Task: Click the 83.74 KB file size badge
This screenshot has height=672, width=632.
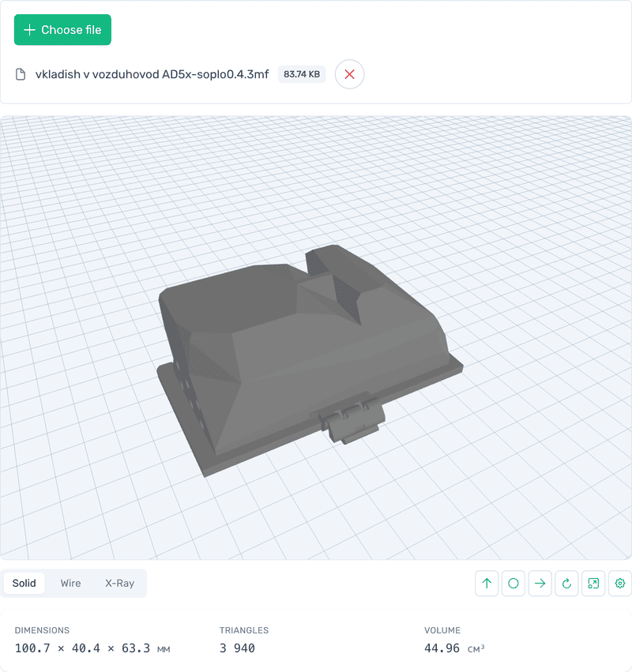Action: click(302, 74)
